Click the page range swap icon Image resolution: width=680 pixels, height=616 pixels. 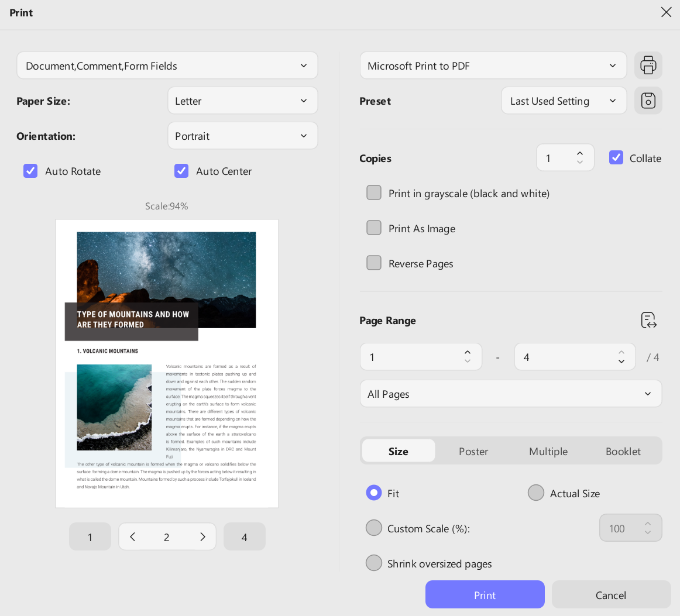(x=648, y=321)
